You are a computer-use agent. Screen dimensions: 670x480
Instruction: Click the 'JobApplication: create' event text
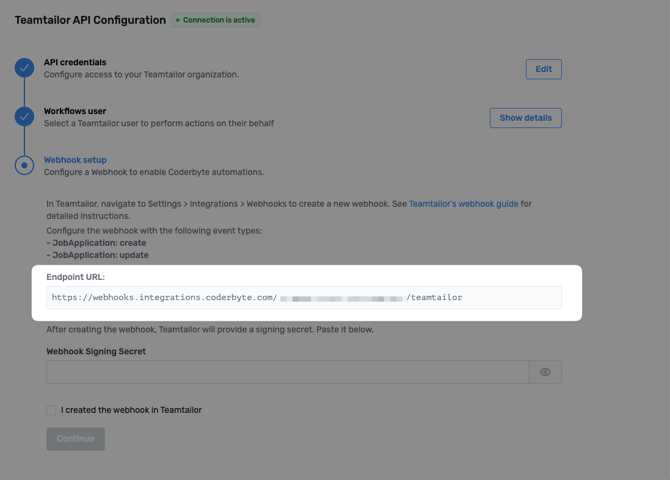pyautogui.click(x=97, y=243)
